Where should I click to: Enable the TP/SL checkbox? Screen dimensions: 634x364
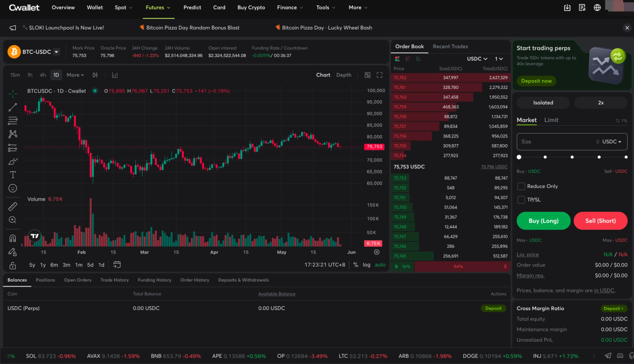[x=521, y=200]
